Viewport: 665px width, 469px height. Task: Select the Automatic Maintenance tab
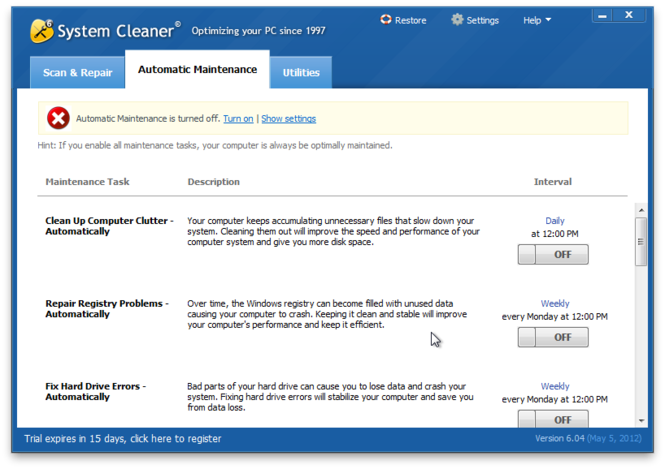[197, 69]
